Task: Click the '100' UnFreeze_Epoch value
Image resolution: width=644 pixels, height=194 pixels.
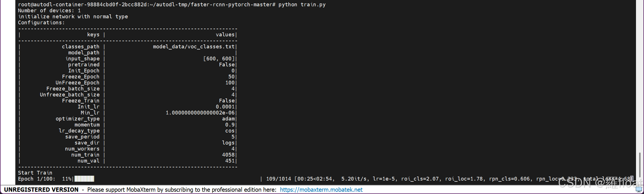Action: (230, 83)
